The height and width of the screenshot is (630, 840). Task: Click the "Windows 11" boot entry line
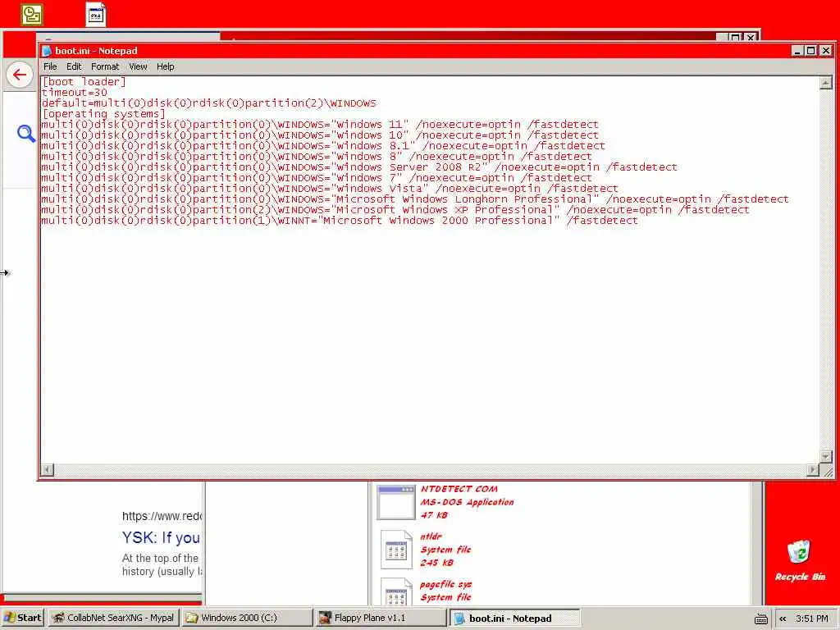320,125
